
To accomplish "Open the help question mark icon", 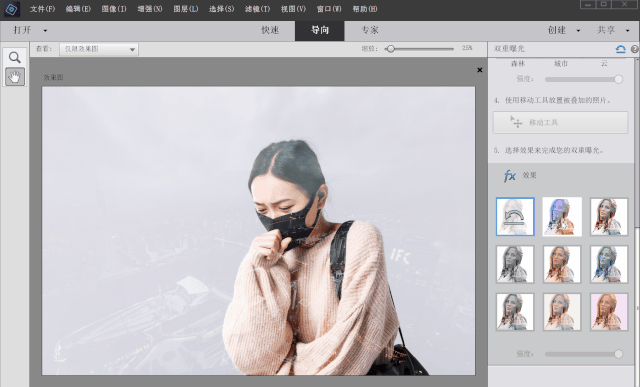I will pos(635,49).
